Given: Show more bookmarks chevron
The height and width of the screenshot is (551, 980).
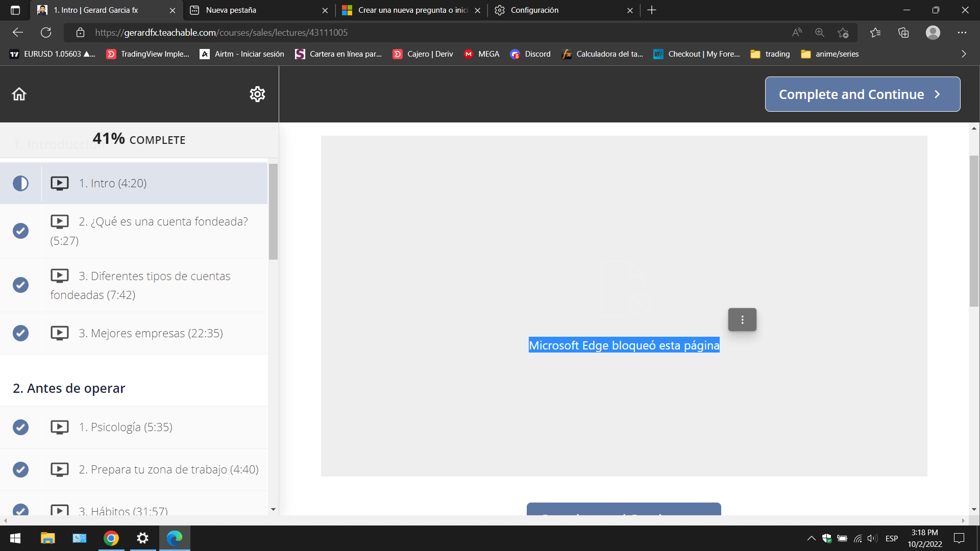Looking at the screenshot, I should point(964,54).
